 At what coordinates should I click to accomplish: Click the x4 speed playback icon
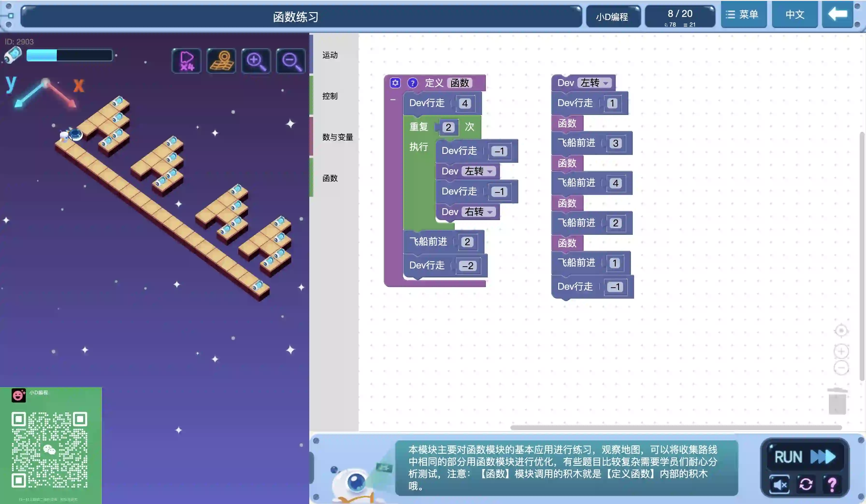pyautogui.click(x=187, y=61)
